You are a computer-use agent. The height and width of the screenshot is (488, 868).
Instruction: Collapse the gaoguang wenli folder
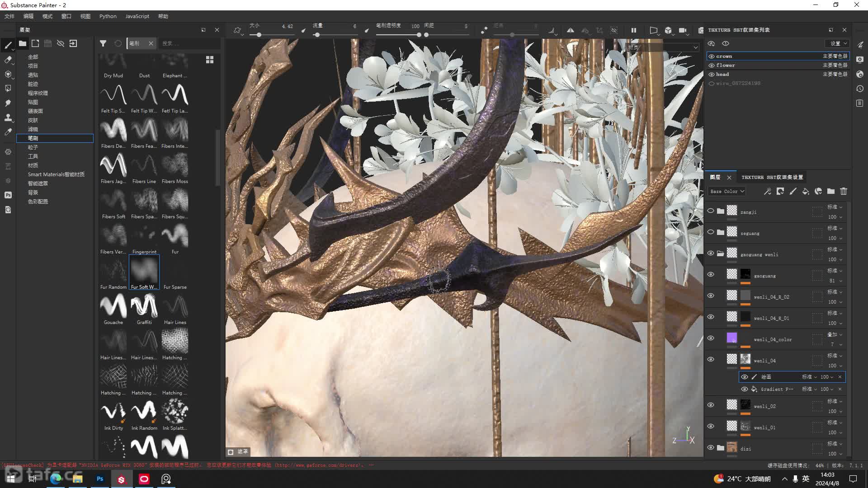(x=721, y=253)
